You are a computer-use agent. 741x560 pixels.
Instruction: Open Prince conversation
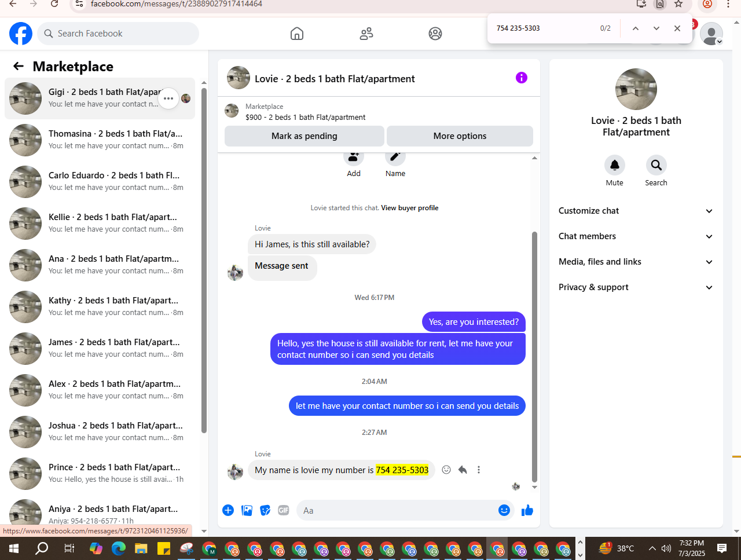[x=100, y=474]
